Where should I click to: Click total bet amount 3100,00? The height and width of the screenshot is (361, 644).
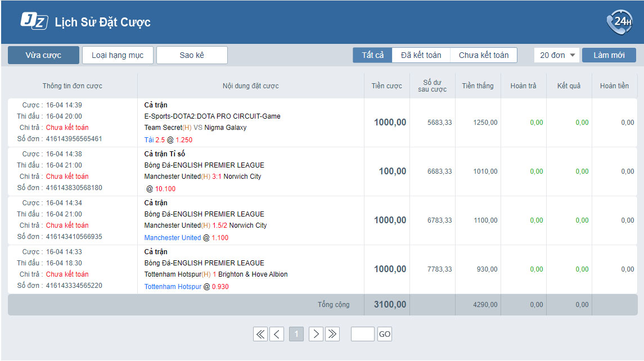click(390, 304)
